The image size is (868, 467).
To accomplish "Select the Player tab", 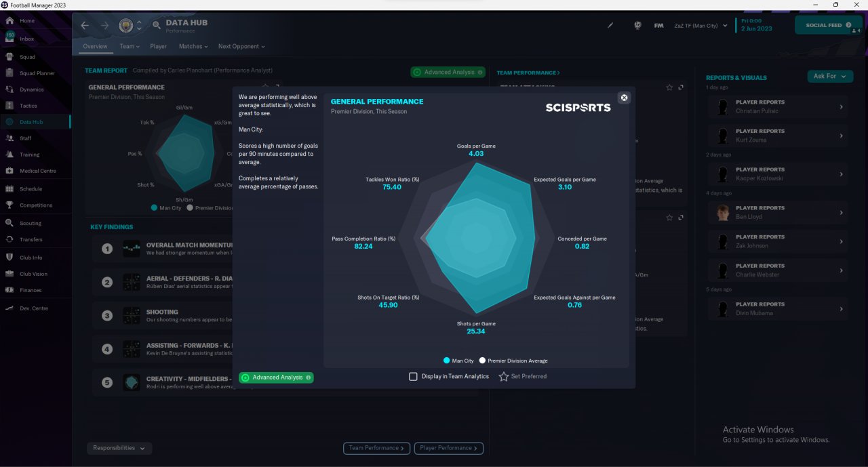I will coord(158,47).
